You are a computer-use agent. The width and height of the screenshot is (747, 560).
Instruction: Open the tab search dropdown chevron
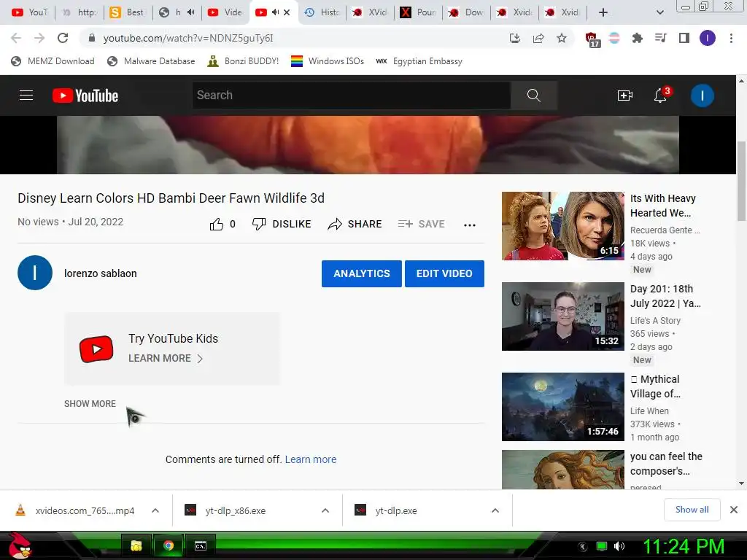click(659, 12)
